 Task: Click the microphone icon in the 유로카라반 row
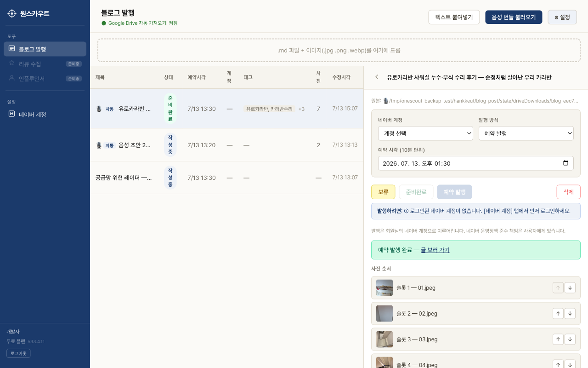pyautogui.click(x=99, y=109)
